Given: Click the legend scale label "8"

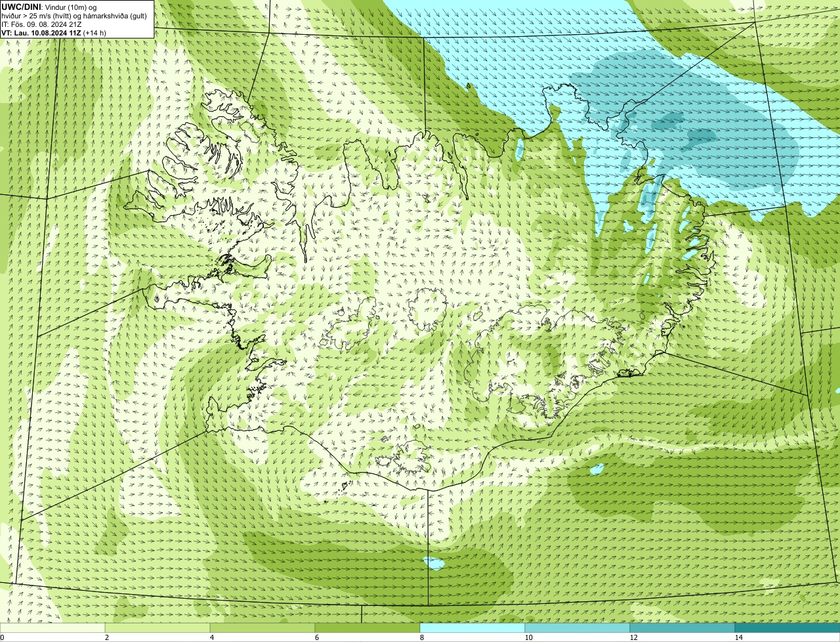Looking at the screenshot, I should click(x=421, y=637).
